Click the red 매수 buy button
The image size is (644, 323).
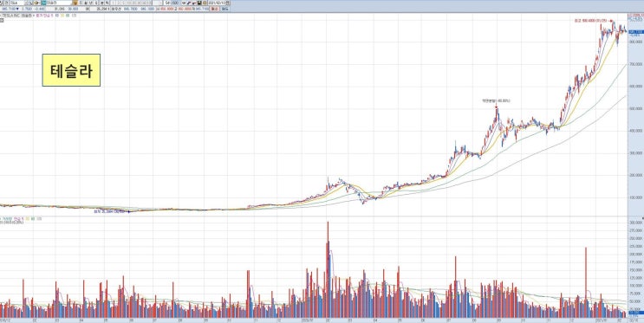pyautogui.click(x=214, y=9)
